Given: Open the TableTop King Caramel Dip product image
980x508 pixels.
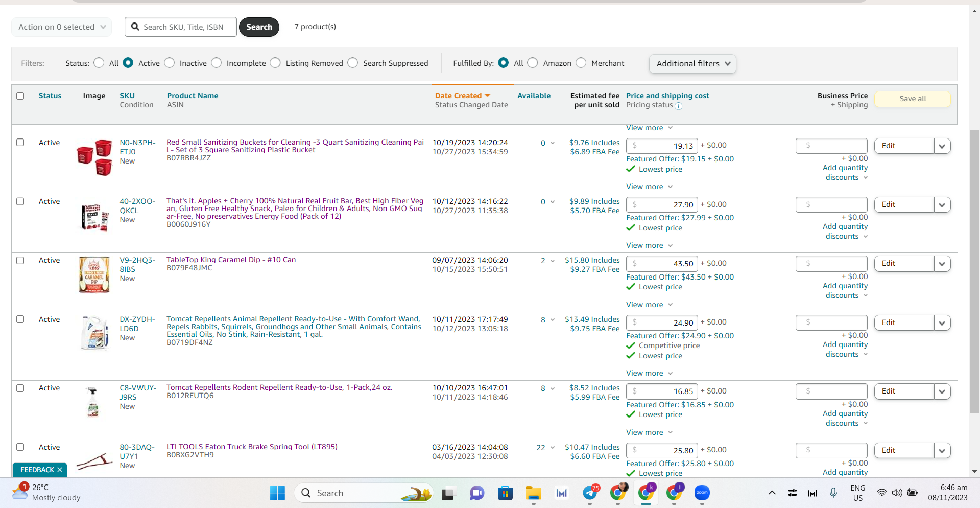Looking at the screenshot, I should point(94,274).
